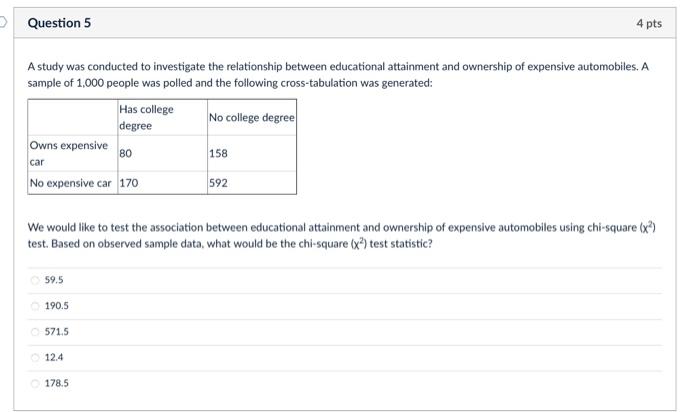This screenshot has width=700, height=412.
Task: Click the 59.5 answer text label
Action: click(x=54, y=280)
